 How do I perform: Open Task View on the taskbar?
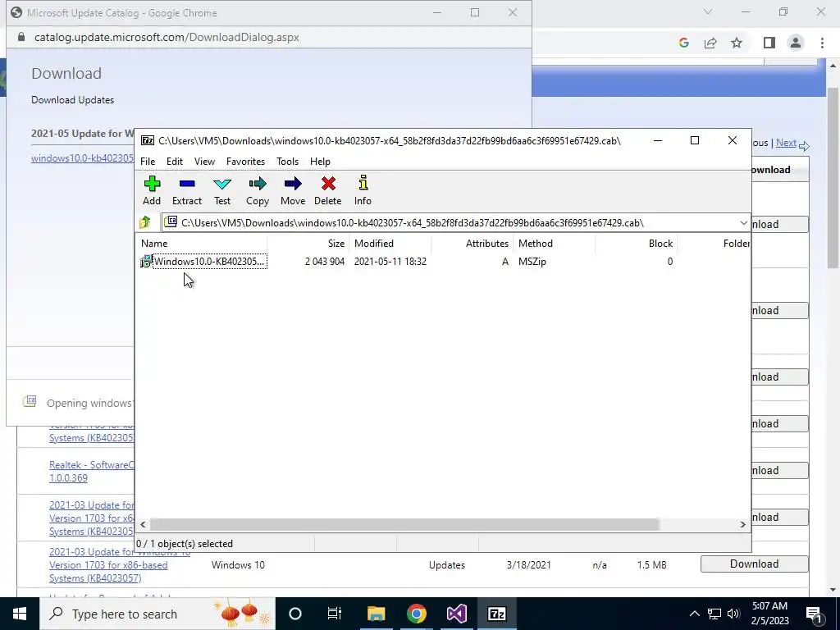[335, 614]
